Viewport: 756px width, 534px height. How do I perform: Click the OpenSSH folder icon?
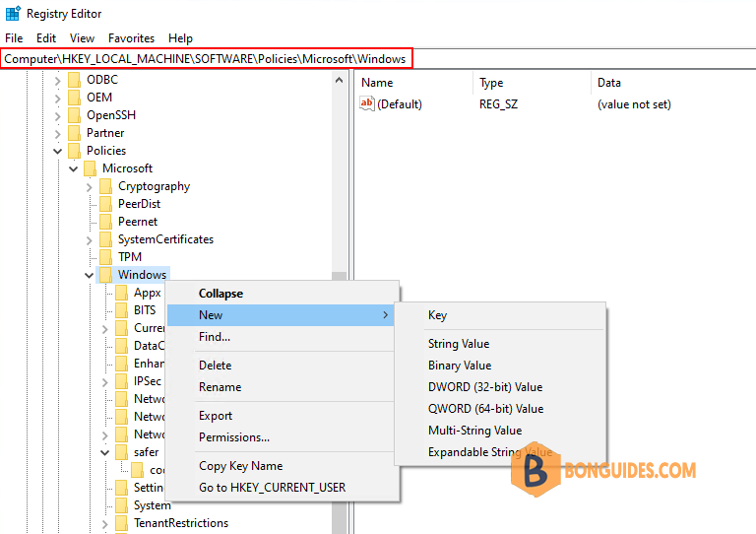tap(74, 115)
